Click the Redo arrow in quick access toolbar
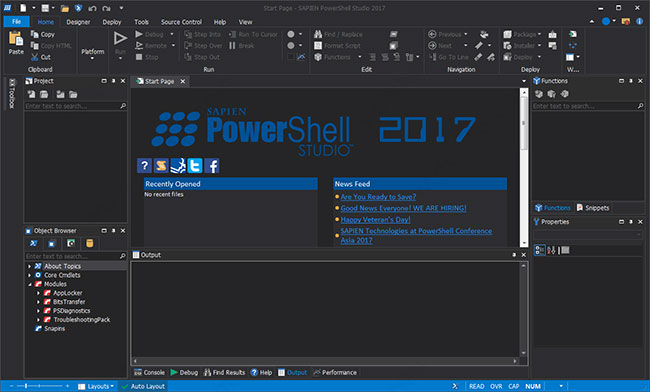The height and width of the screenshot is (392, 650). [x=107, y=8]
